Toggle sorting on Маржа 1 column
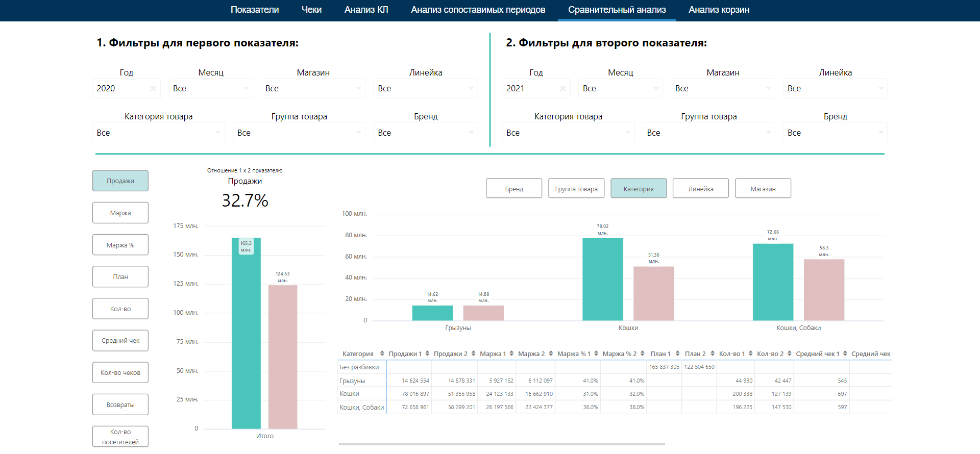This screenshot has width=980, height=454. (x=511, y=354)
